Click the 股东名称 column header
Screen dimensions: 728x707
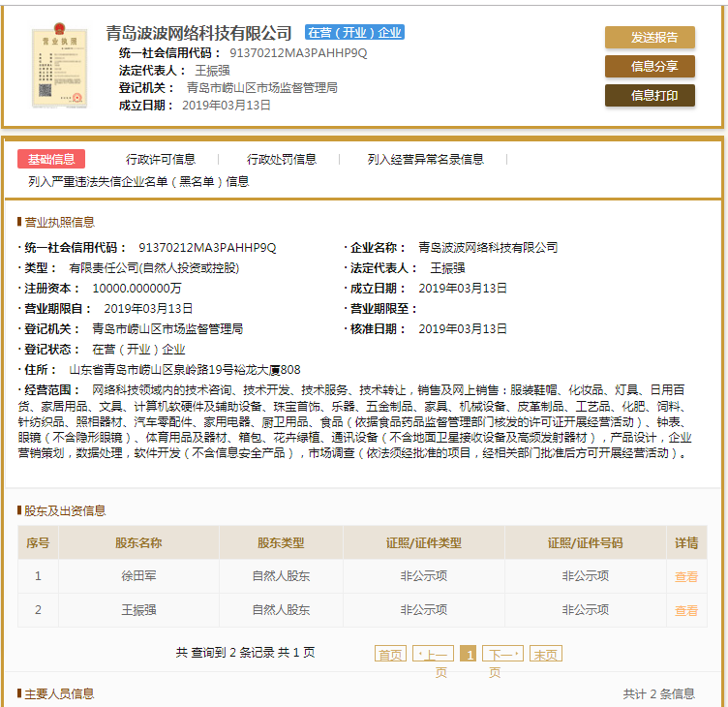pyautogui.click(x=138, y=543)
